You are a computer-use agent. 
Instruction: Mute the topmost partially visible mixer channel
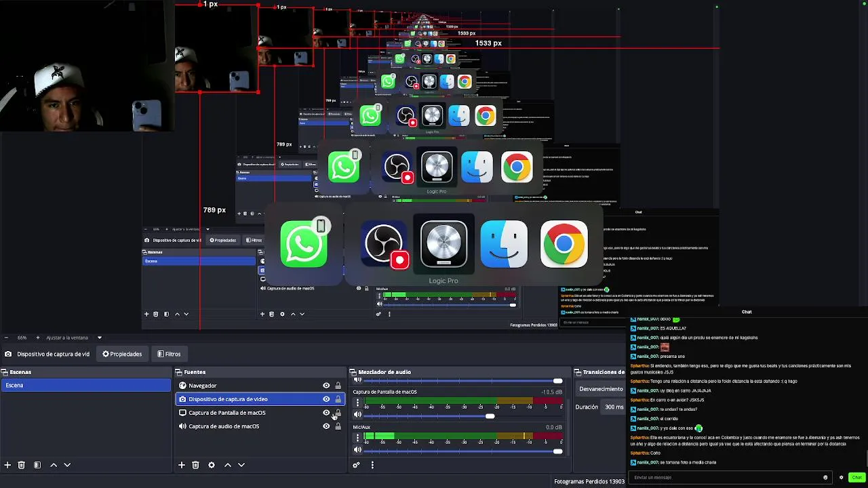coord(357,380)
